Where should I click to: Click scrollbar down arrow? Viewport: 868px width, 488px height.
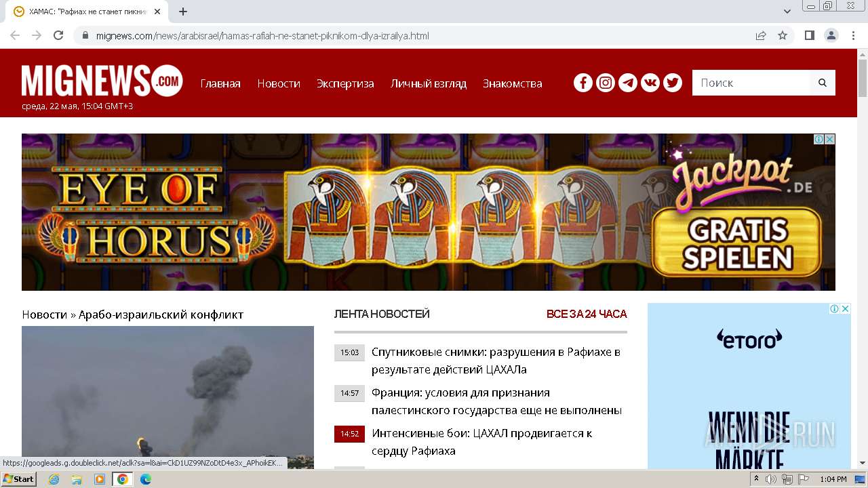862,463
